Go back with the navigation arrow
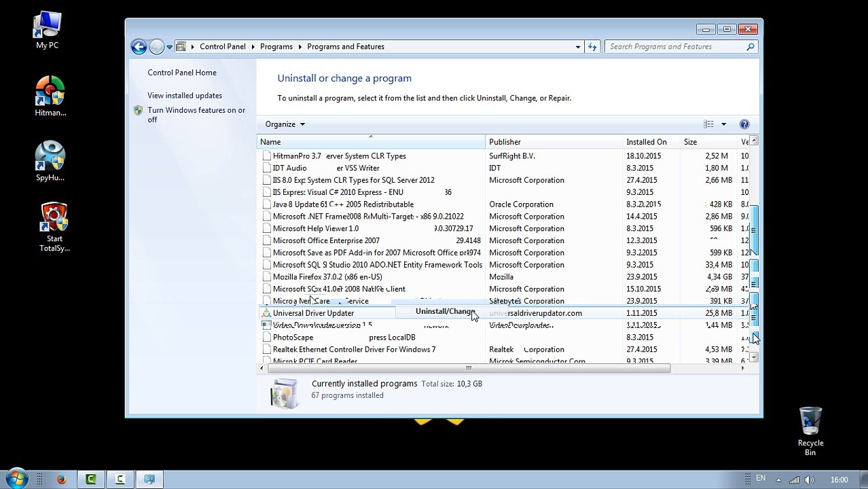The width and height of the screenshot is (868, 489). tap(139, 47)
